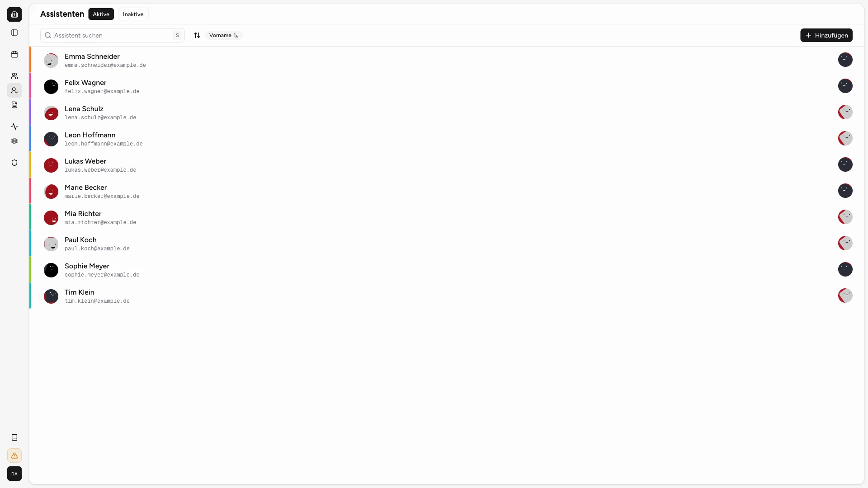This screenshot has height=488, width=868.
Task: Open the calendar view in sidebar
Action: 14,54
